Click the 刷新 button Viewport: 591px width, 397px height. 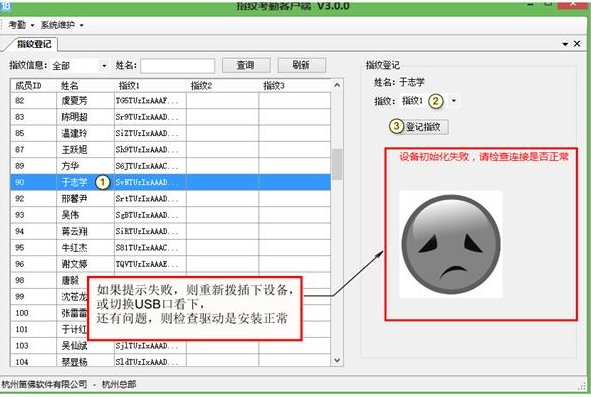(x=301, y=65)
